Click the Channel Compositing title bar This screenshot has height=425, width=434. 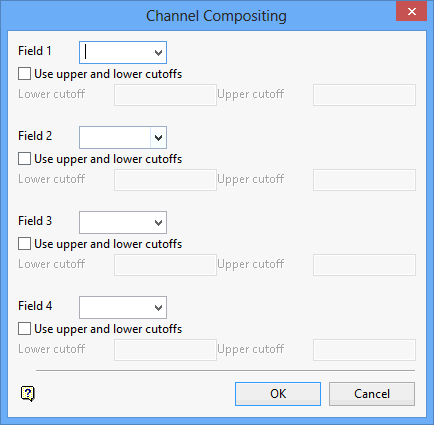tap(216, 16)
